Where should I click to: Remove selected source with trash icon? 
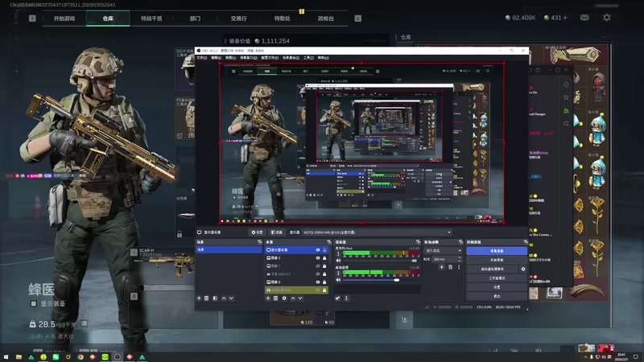point(275,298)
